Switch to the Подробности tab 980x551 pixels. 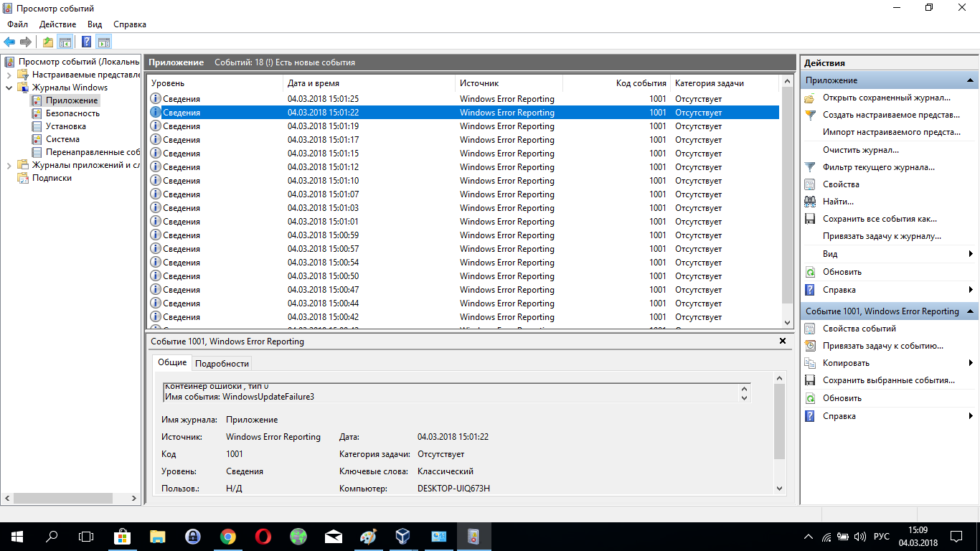click(222, 363)
